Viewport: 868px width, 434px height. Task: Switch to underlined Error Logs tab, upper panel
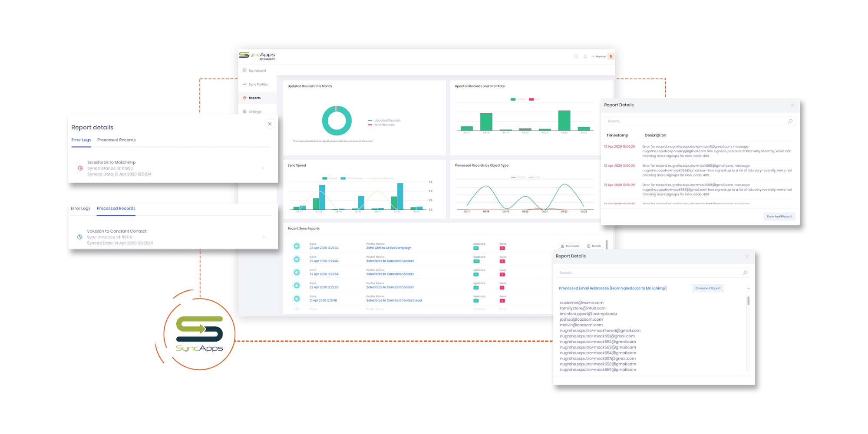coord(81,140)
